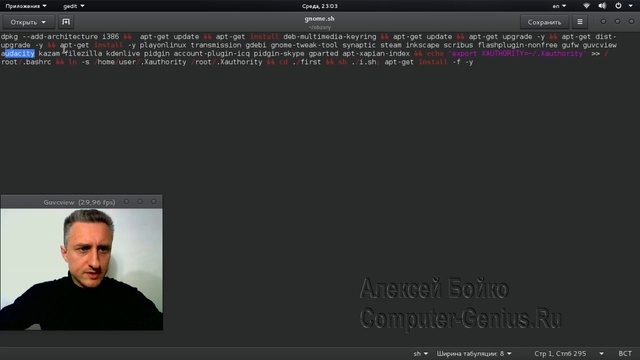The width and height of the screenshot is (640, 360).
Task: Click the word flashplugin-nonfree in the script
Action: (x=518, y=45)
